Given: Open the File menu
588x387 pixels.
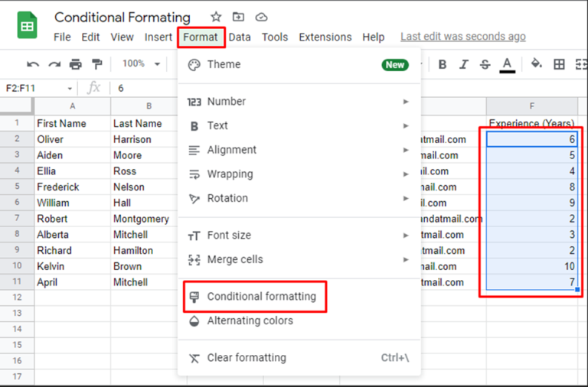Looking at the screenshot, I should [x=62, y=37].
